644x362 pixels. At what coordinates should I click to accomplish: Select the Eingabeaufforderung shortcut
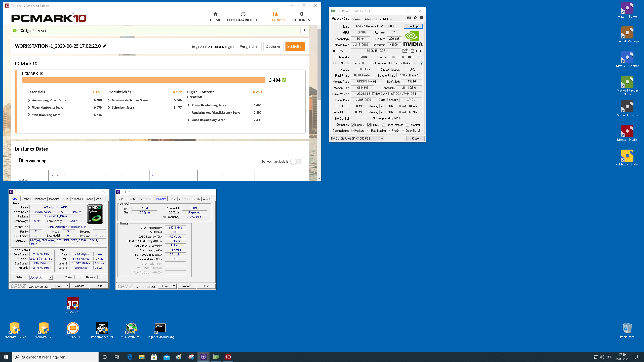pyautogui.click(x=160, y=331)
